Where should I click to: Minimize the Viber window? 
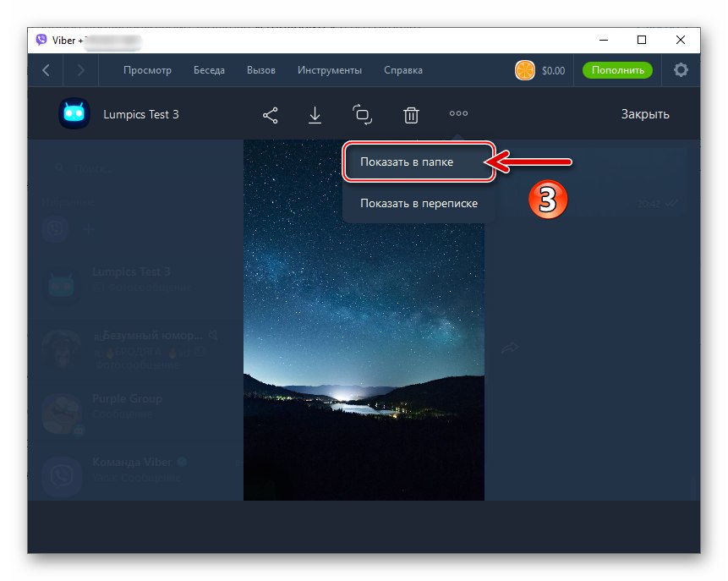pyautogui.click(x=604, y=40)
